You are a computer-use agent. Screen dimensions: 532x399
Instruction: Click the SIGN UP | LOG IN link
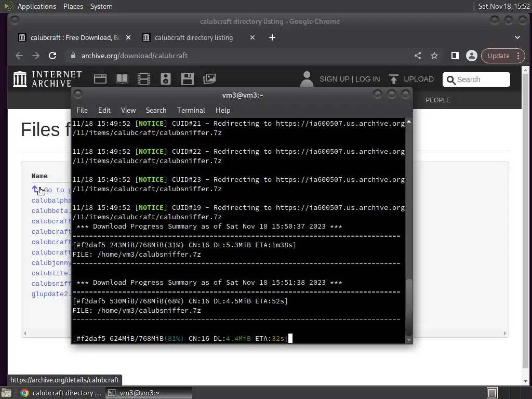[350, 79]
